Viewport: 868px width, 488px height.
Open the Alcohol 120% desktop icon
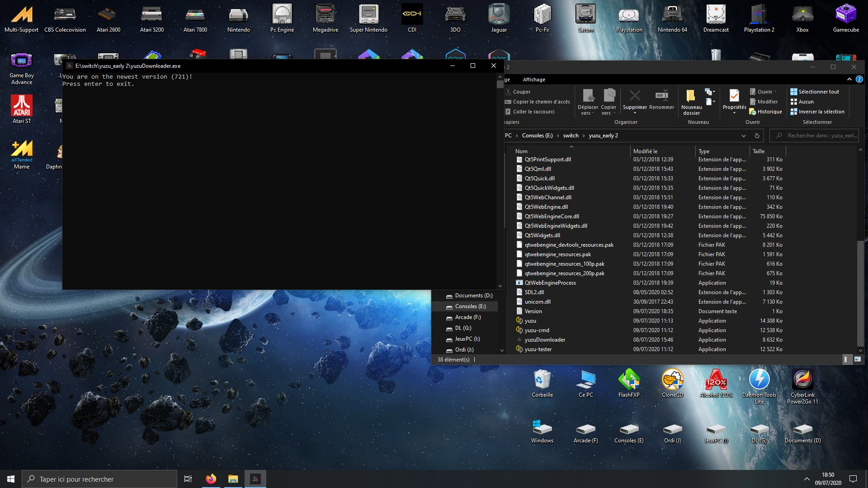[x=716, y=383]
